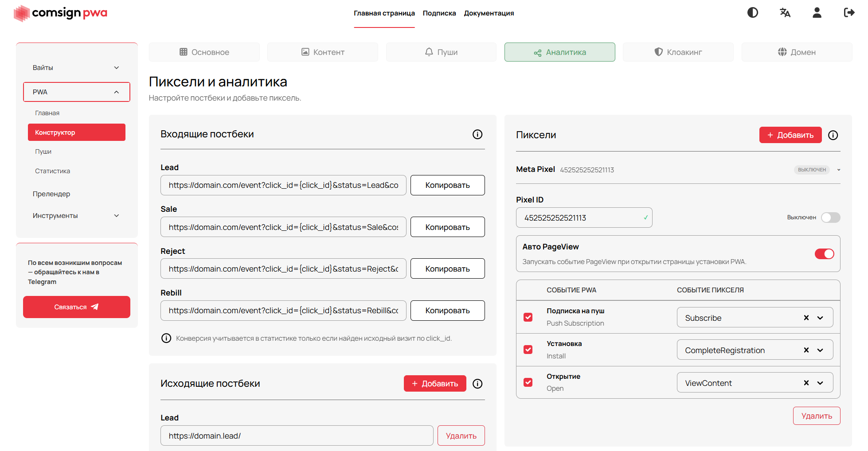868x451 pixels.
Task: Add a new outgoing postback
Action: click(435, 384)
